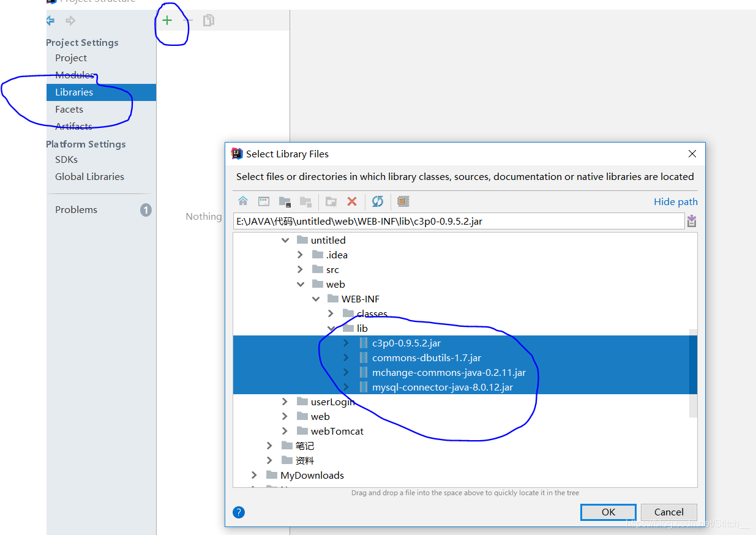The width and height of the screenshot is (756, 535).
Task: Go back with the left arrow
Action: [50, 21]
